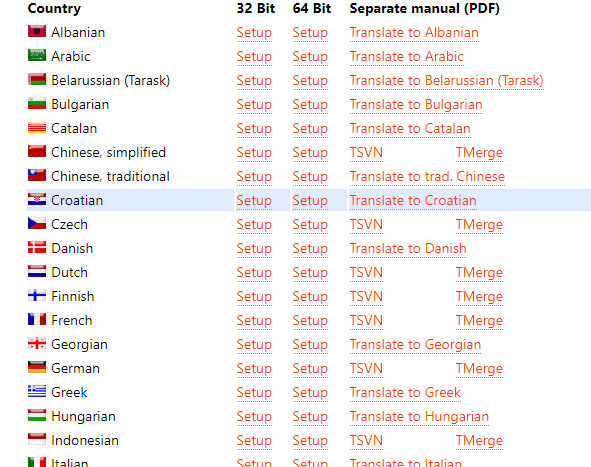Download 32 Bit Setup for Greek
This screenshot has width=591, height=467.
click(254, 393)
